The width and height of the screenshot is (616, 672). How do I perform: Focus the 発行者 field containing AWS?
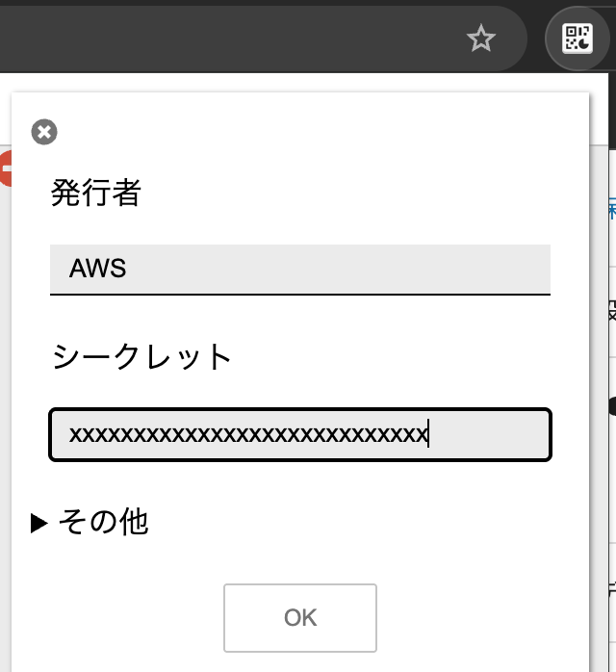tap(299, 268)
